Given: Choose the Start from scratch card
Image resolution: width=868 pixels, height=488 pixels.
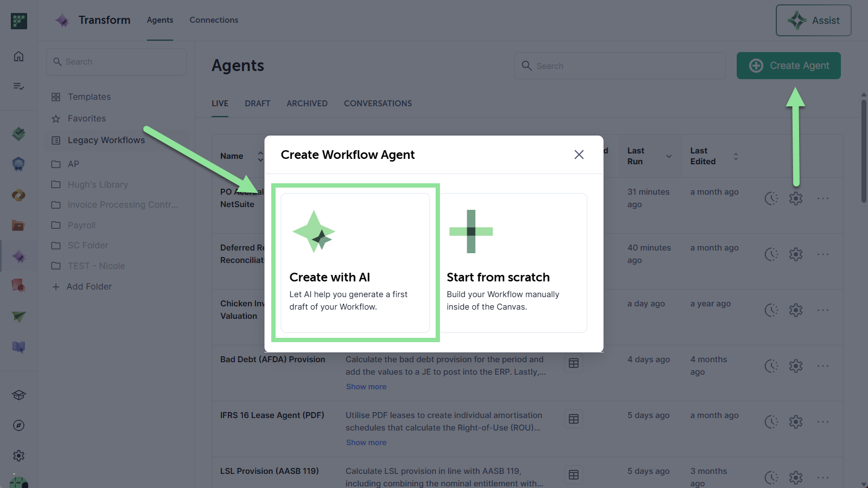Looking at the screenshot, I should point(513,263).
